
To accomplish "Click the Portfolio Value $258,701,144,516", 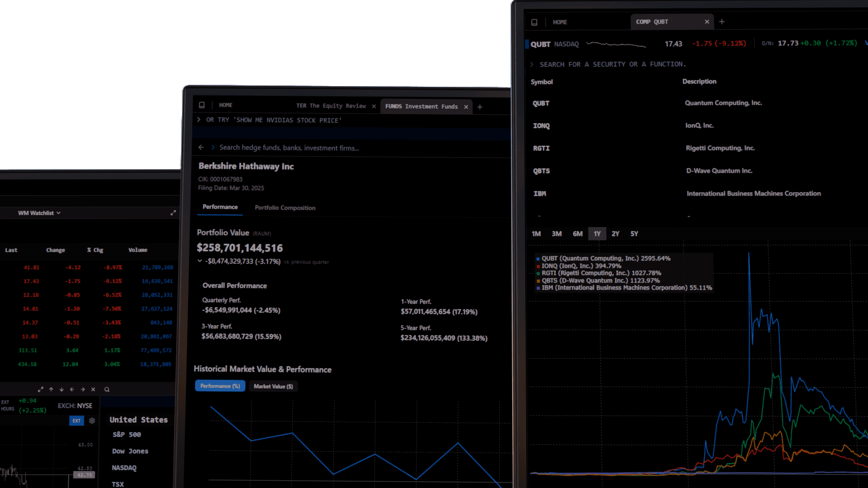I will (240, 248).
